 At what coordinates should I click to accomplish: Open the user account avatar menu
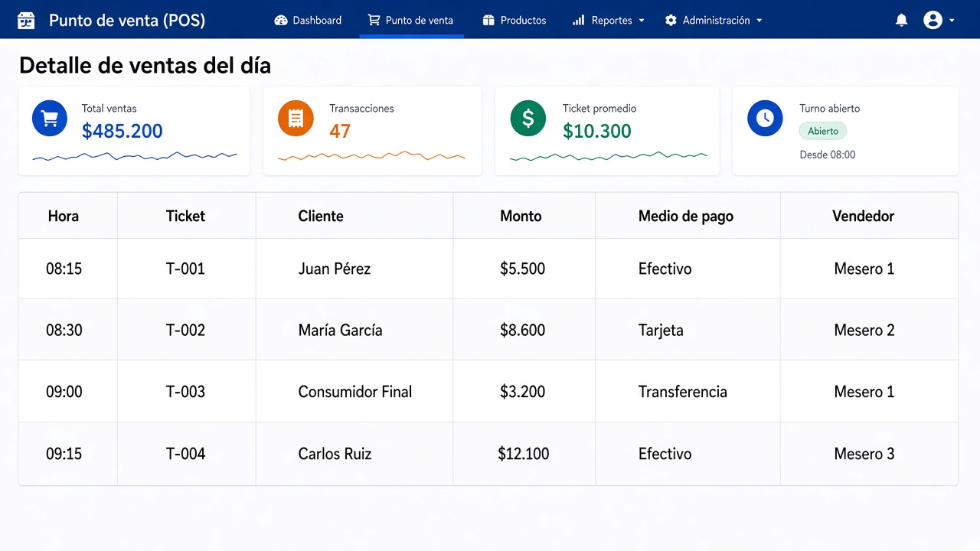click(x=933, y=21)
